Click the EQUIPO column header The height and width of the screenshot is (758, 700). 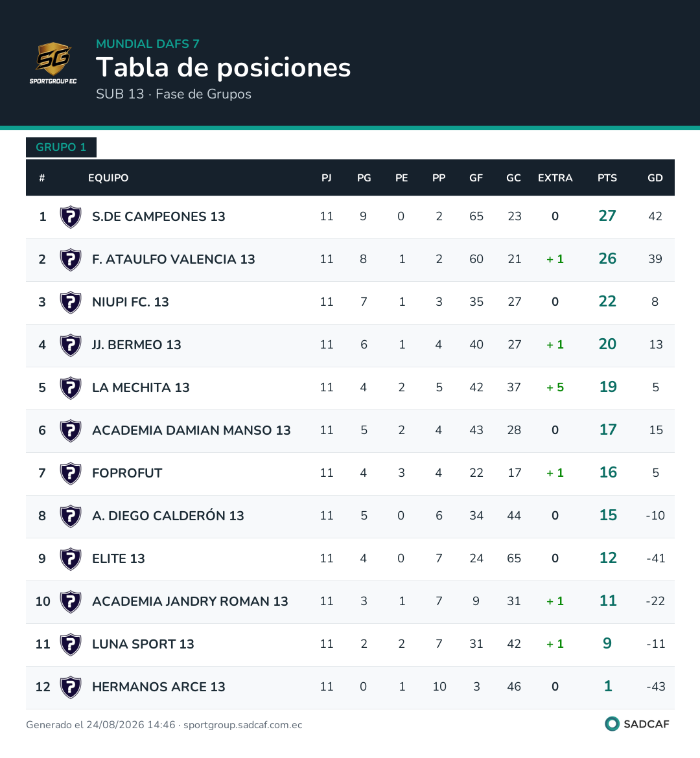coord(108,178)
